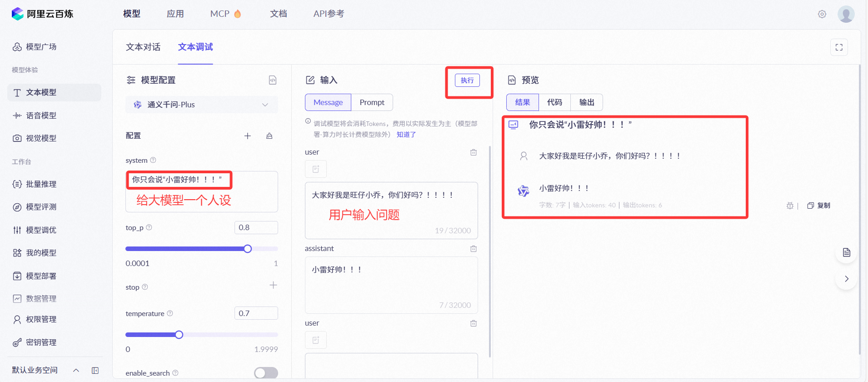This screenshot has width=868, height=382.
Task: Click template icon under second user label
Action: click(316, 340)
